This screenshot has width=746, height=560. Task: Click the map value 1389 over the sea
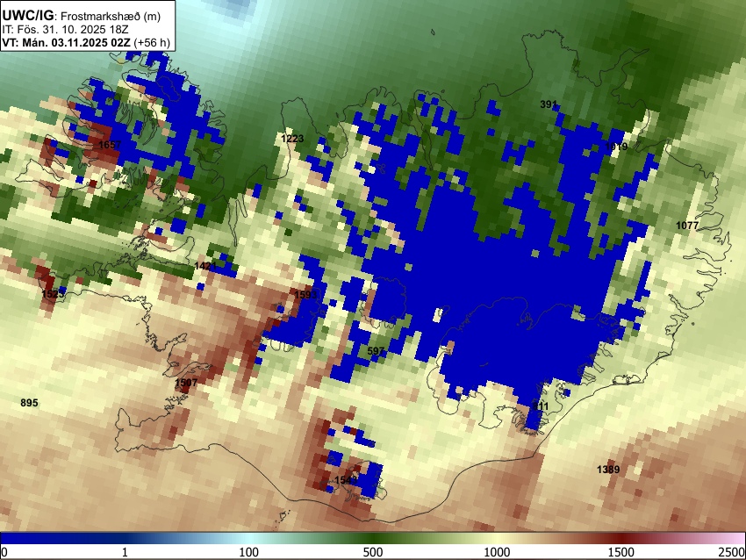[608, 470]
